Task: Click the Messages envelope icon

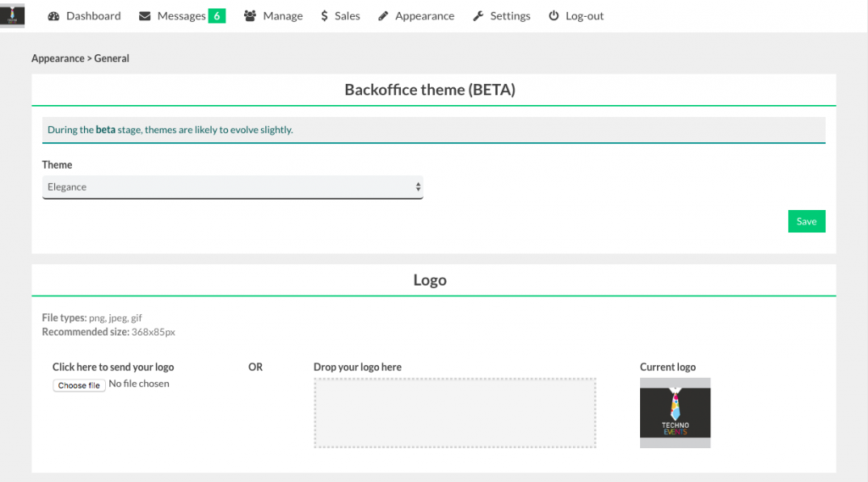Action: 145,16
